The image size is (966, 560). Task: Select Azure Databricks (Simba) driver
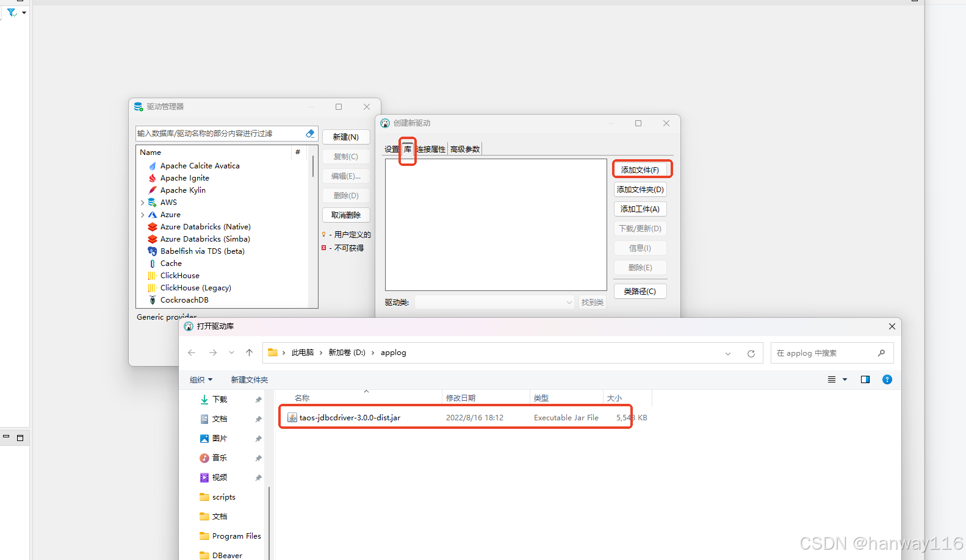pos(205,239)
